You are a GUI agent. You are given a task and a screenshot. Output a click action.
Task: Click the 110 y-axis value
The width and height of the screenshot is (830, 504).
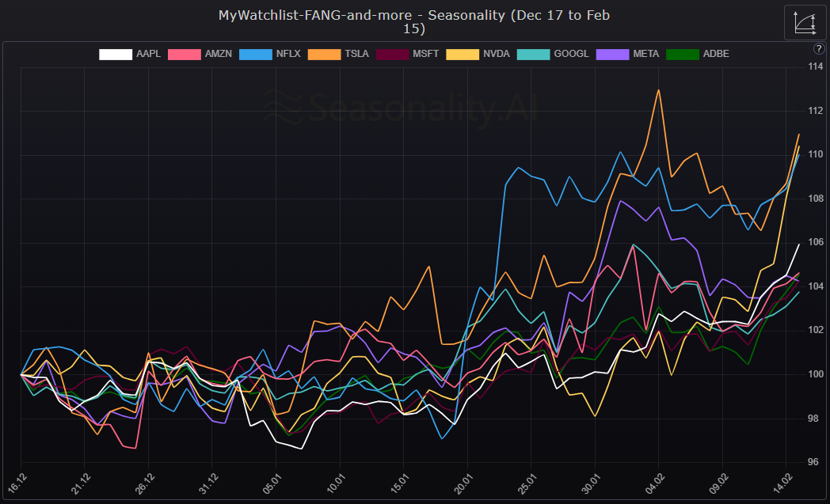point(816,154)
